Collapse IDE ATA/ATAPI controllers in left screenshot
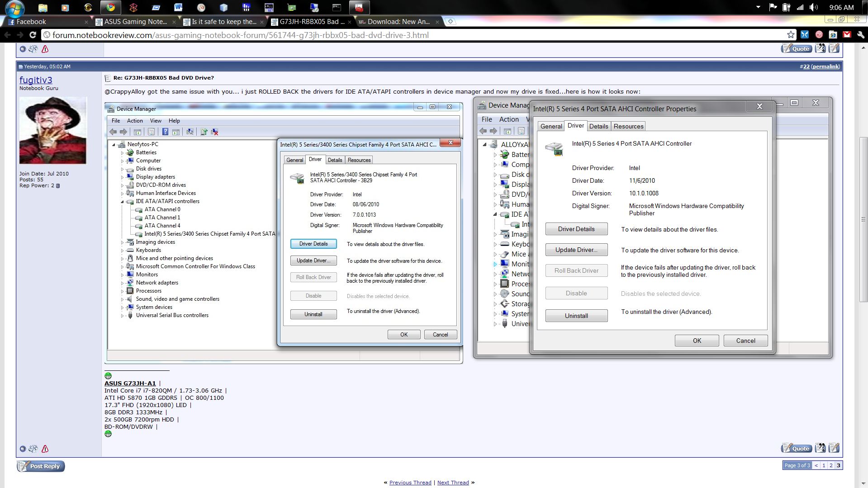The width and height of the screenshot is (868, 488). [x=122, y=202]
